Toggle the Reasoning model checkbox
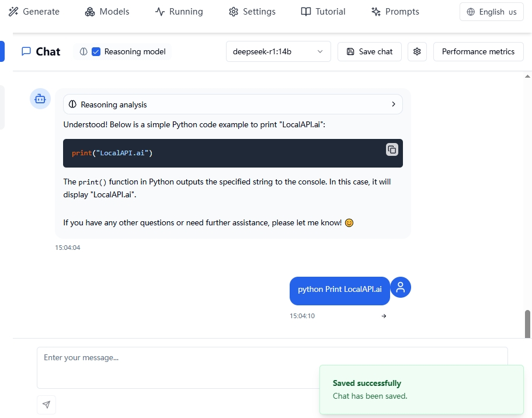The width and height of the screenshot is (532, 418). tap(96, 52)
